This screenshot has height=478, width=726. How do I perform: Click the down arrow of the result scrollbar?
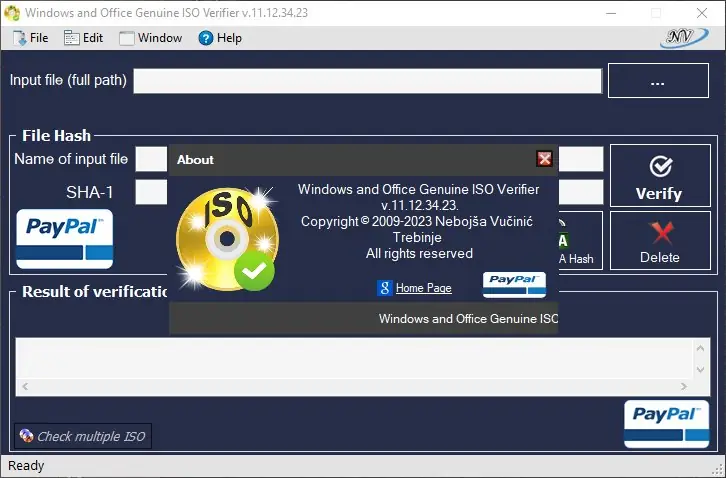pyautogui.click(x=700, y=370)
